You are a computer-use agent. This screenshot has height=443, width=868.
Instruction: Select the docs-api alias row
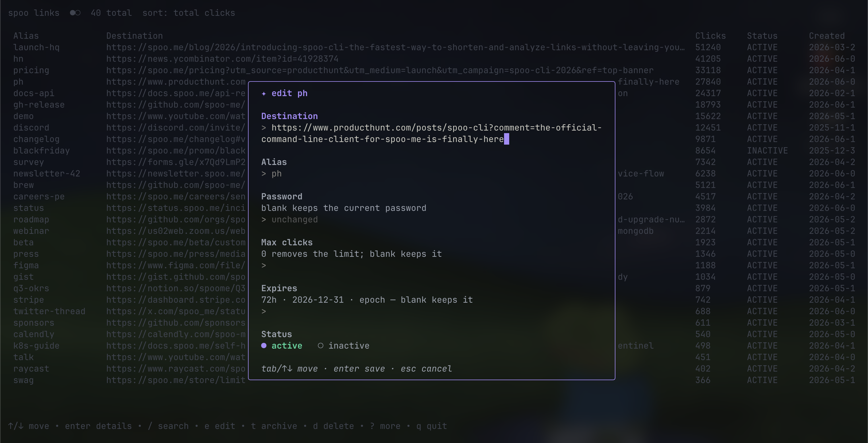point(34,93)
